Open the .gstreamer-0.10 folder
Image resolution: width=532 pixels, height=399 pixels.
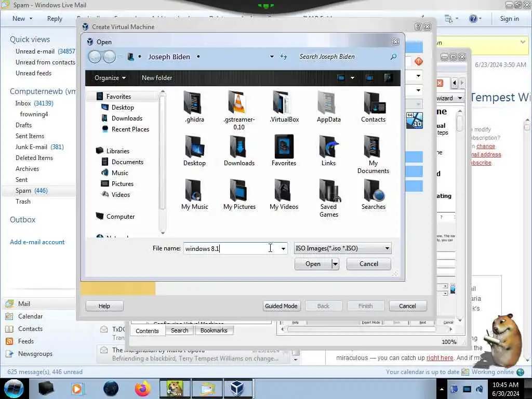point(239,110)
